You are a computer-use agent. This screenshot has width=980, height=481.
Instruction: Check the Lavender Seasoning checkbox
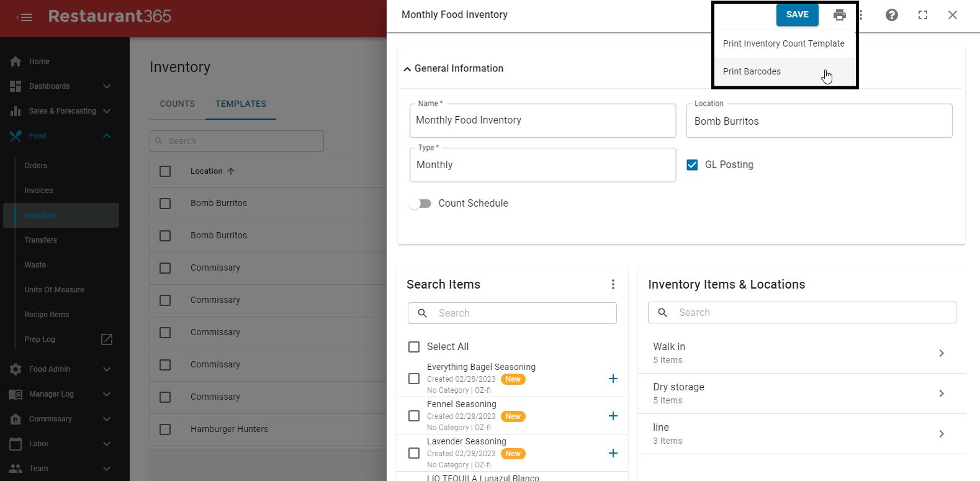(x=414, y=453)
